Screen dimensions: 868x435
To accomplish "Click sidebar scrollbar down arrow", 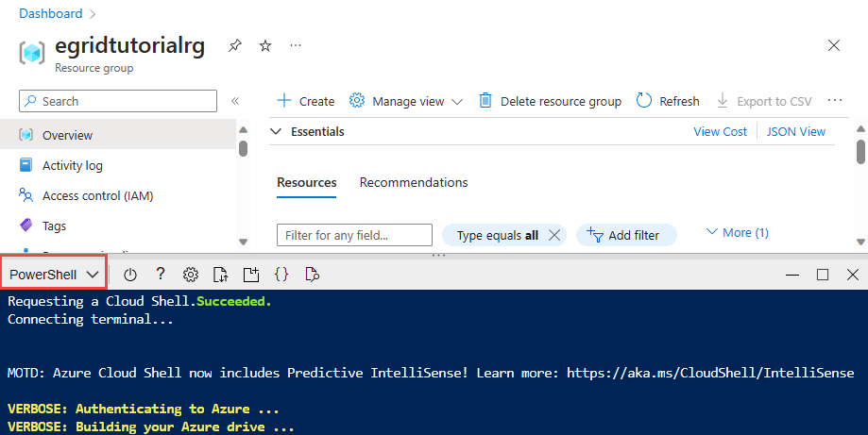I will pyautogui.click(x=243, y=242).
